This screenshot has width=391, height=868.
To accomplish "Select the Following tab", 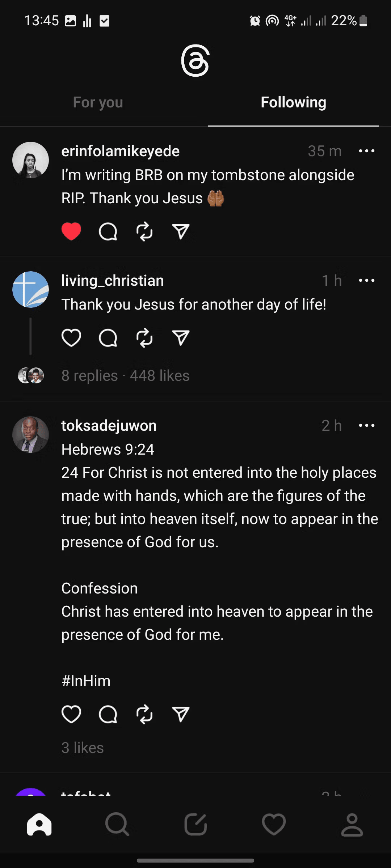I will (x=293, y=102).
